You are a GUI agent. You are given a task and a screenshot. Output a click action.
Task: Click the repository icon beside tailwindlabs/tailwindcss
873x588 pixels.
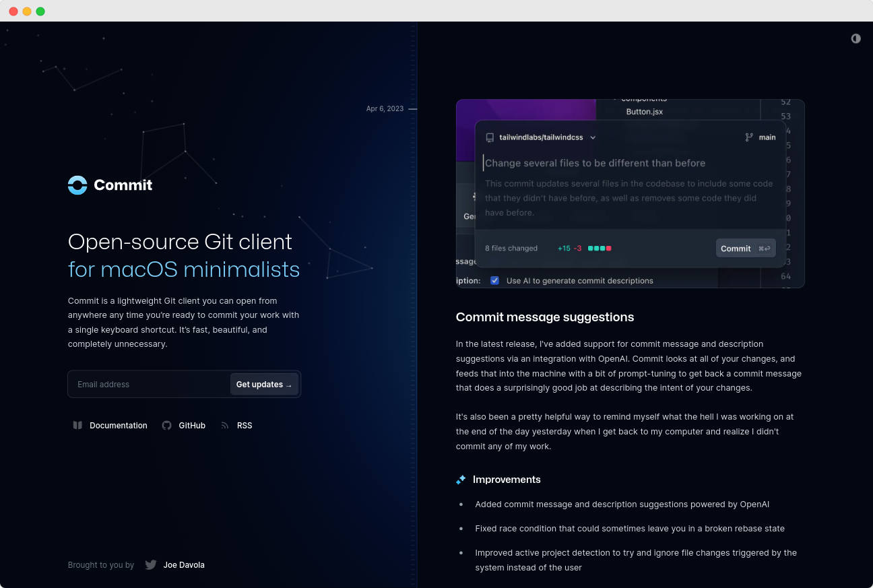(490, 137)
